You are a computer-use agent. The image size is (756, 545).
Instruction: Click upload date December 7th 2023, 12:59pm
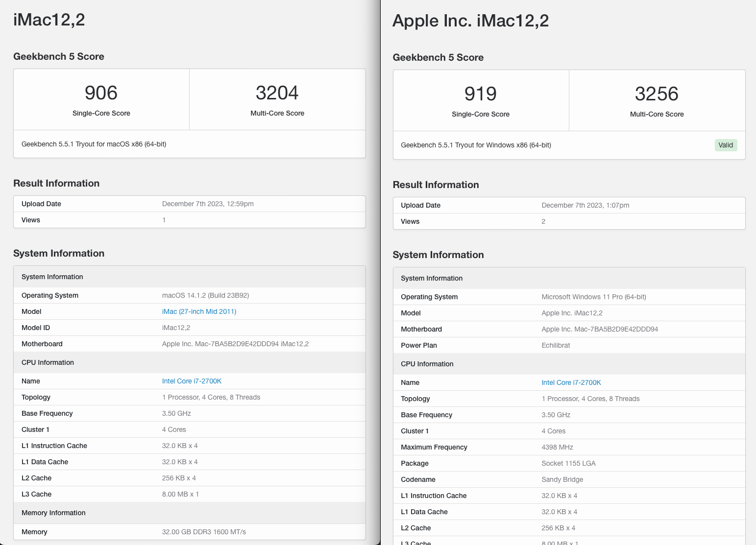point(208,204)
